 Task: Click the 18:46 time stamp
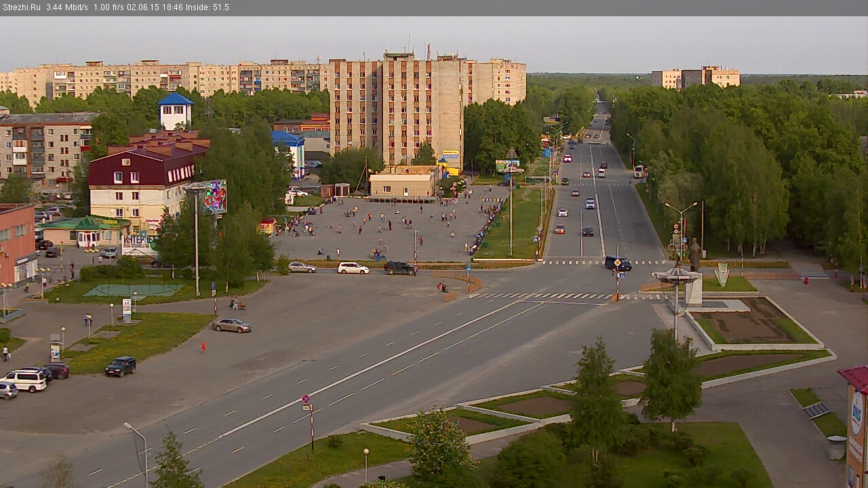point(172,7)
